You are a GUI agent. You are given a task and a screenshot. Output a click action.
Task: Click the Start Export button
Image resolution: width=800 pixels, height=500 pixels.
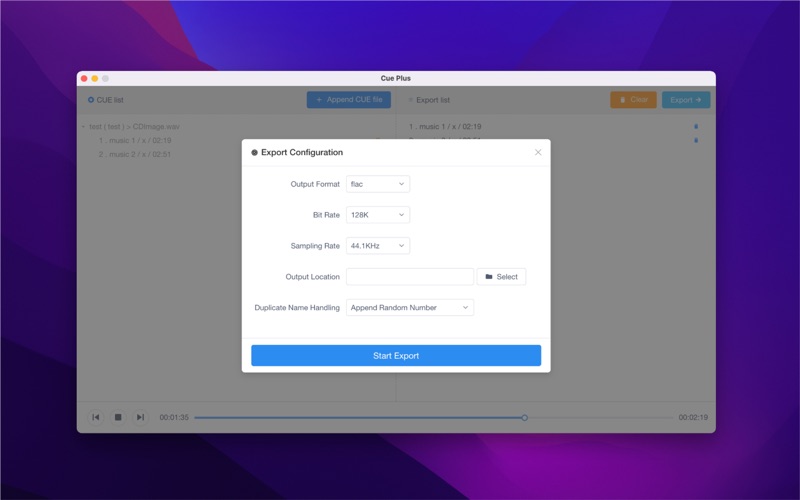click(x=396, y=356)
